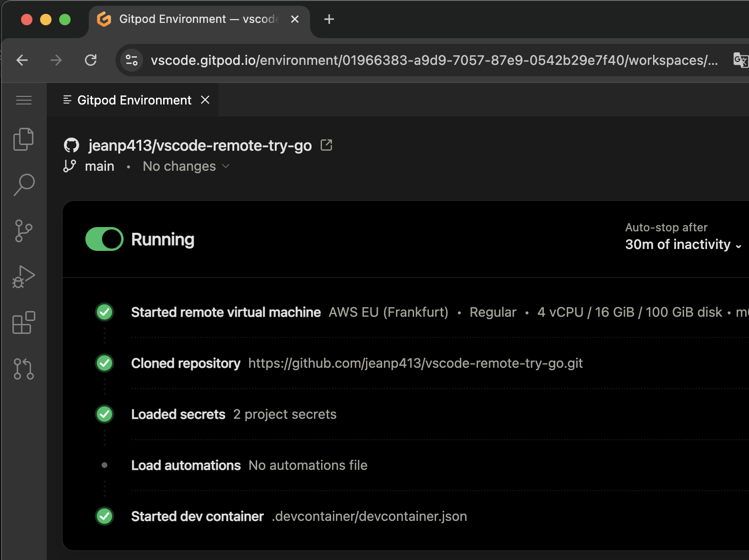Open the VS Code hamburger menu

[x=24, y=100]
